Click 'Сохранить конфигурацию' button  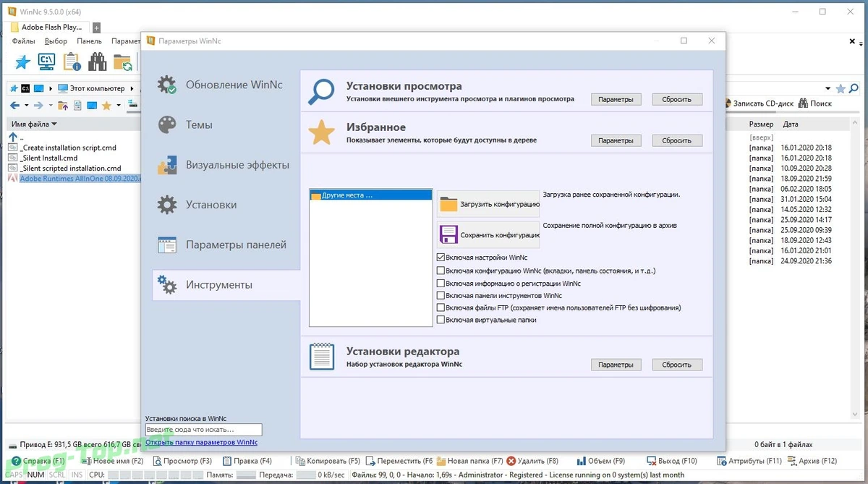point(488,235)
